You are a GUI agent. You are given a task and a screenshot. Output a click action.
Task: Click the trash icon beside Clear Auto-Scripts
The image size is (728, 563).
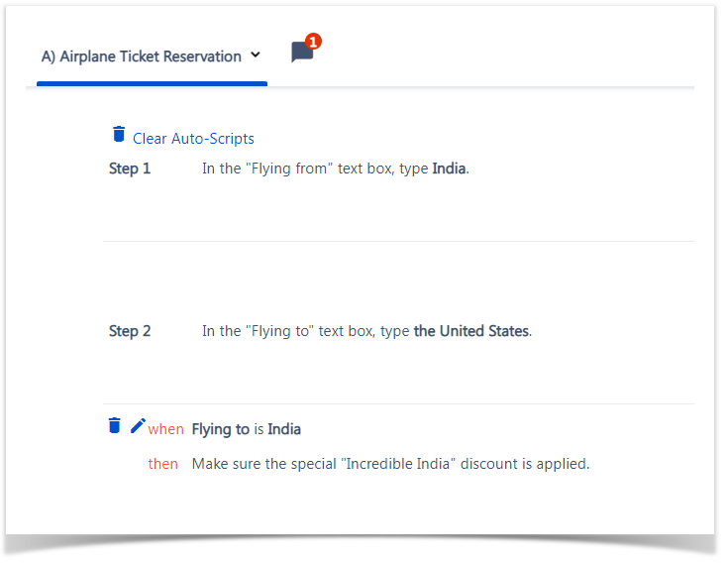[x=119, y=134]
